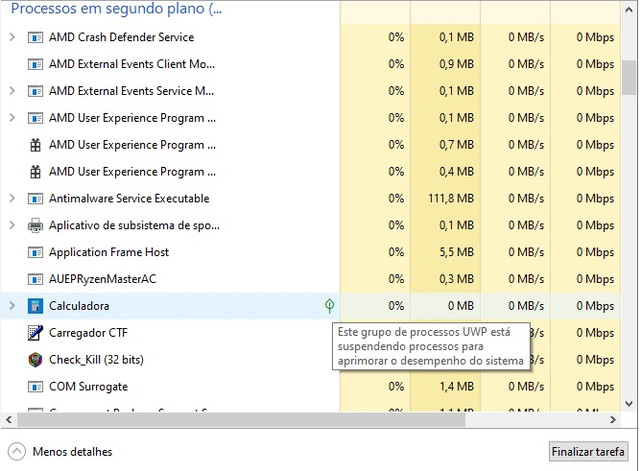
Task: Click the AMD External Events Client Mo... name
Action: coord(131,64)
